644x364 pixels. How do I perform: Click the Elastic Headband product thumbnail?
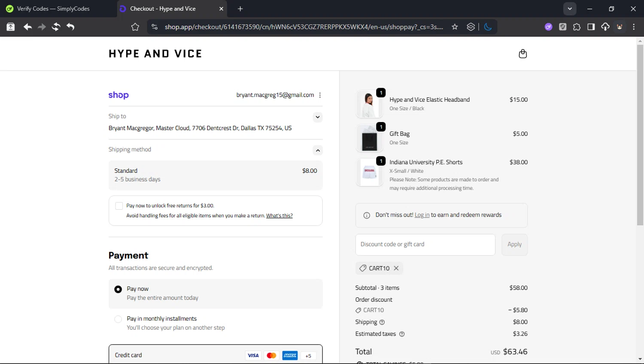tap(369, 104)
